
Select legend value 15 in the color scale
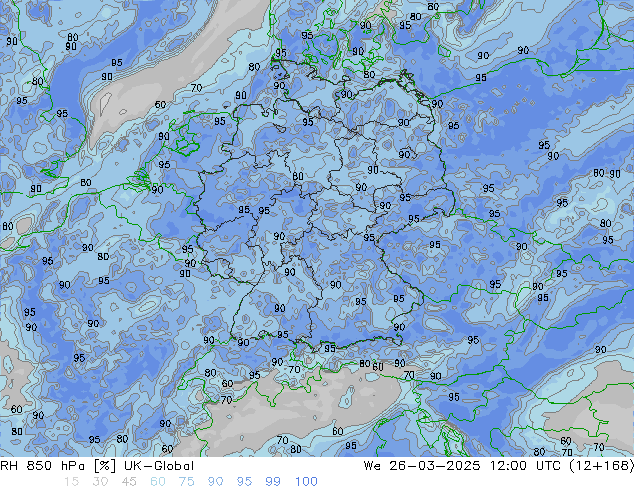coord(71,482)
